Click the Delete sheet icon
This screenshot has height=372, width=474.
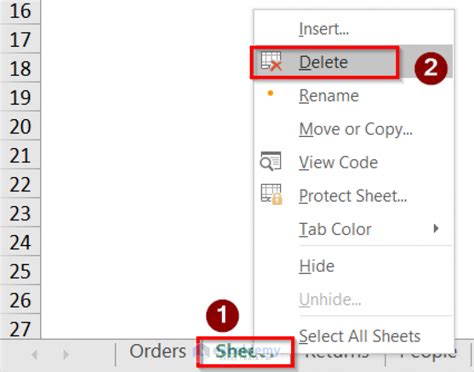click(271, 61)
